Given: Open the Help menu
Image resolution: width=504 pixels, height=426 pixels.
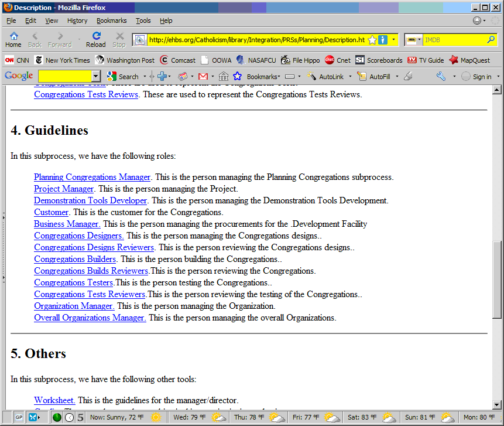Looking at the screenshot, I should pyautogui.click(x=166, y=21).
